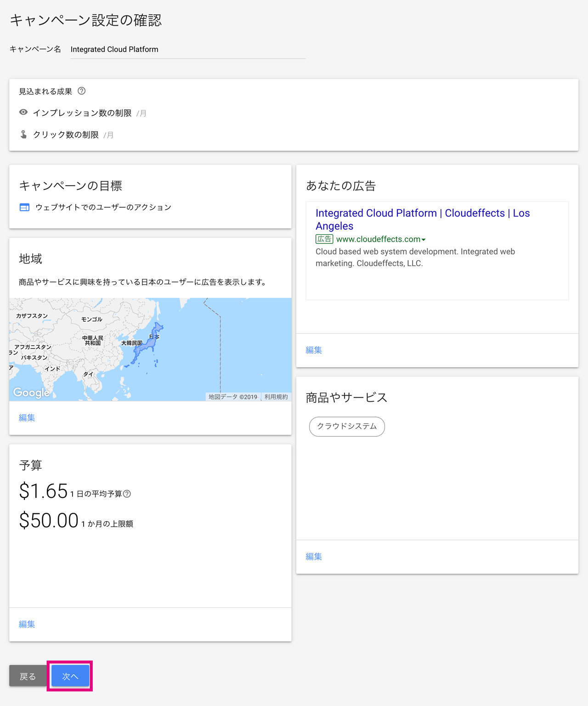Click the 大韓民国 label on the map
The image size is (588, 706).
[x=131, y=343]
